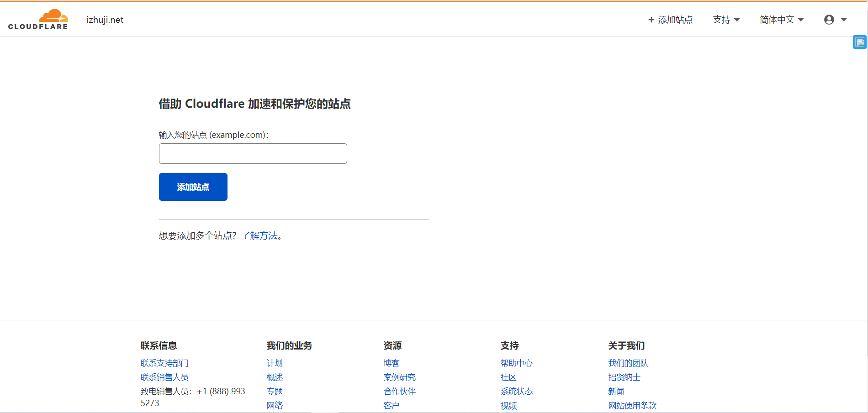Viewport: 868px width, 413px height.
Task: Open 网站使用条款 link
Action: 632,406
